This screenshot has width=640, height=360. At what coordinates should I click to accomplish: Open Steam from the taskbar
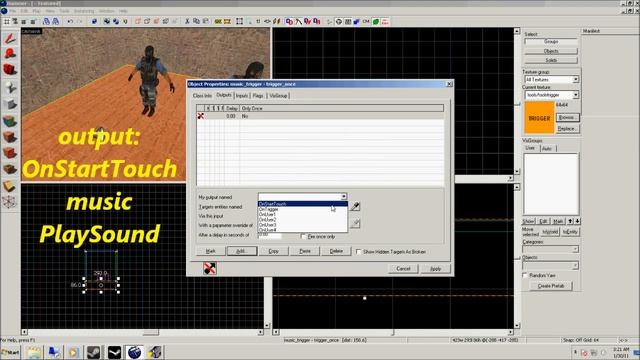click(93, 352)
